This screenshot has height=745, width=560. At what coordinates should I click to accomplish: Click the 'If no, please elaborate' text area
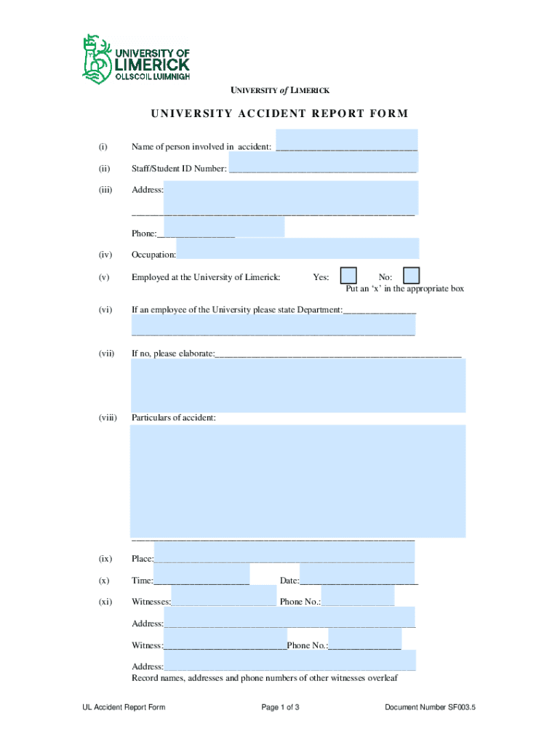pos(298,385)
